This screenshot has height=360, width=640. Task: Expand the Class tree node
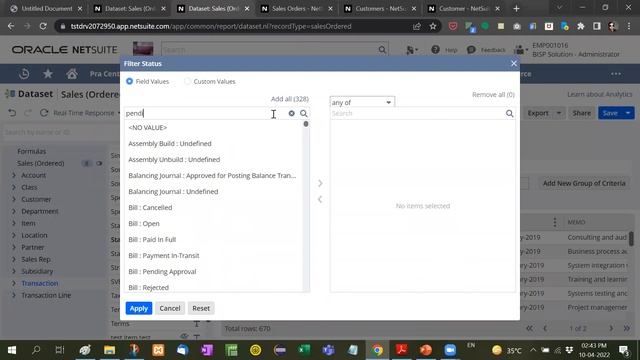14,187
